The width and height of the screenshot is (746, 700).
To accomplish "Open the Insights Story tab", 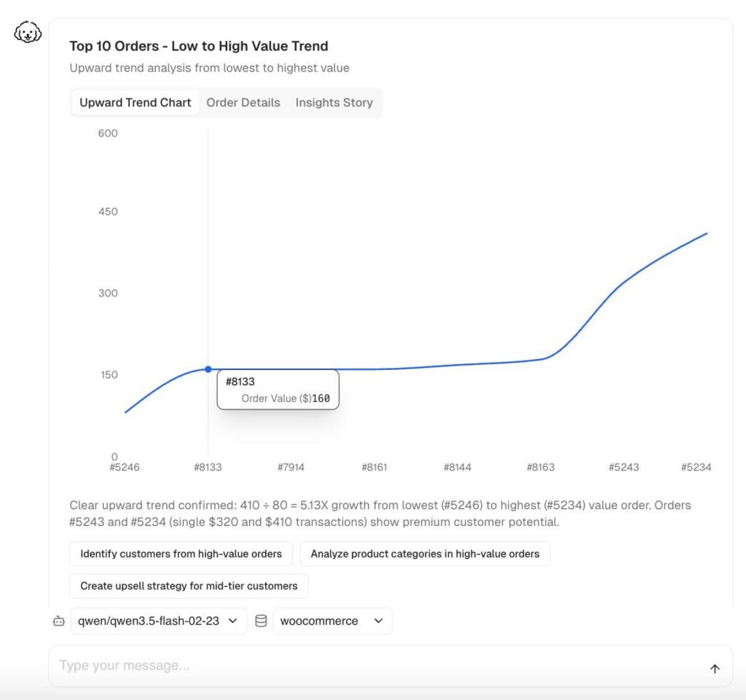I will pos(334,103).
